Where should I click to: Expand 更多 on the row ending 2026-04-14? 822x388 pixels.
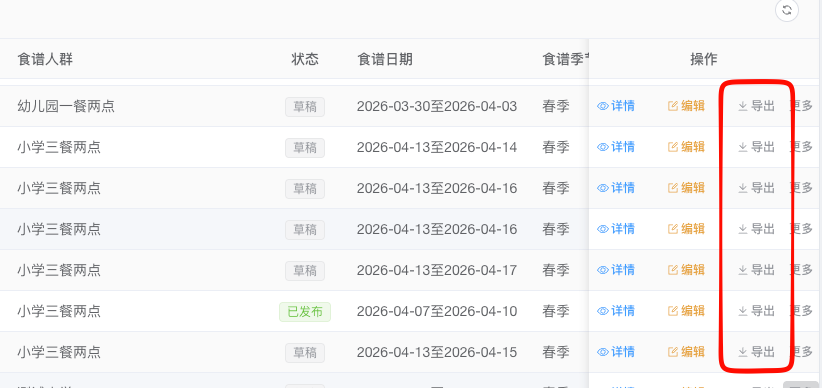point(801,147)
